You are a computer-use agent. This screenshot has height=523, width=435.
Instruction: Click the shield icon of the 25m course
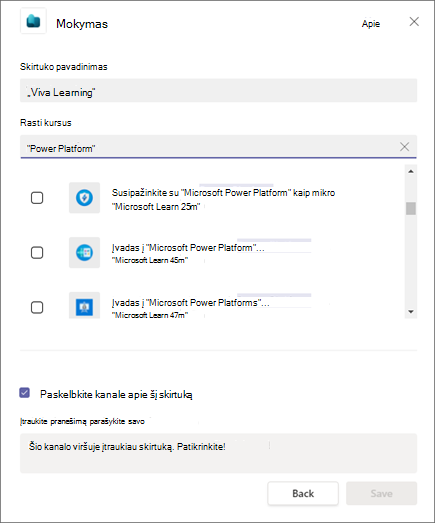84,198
